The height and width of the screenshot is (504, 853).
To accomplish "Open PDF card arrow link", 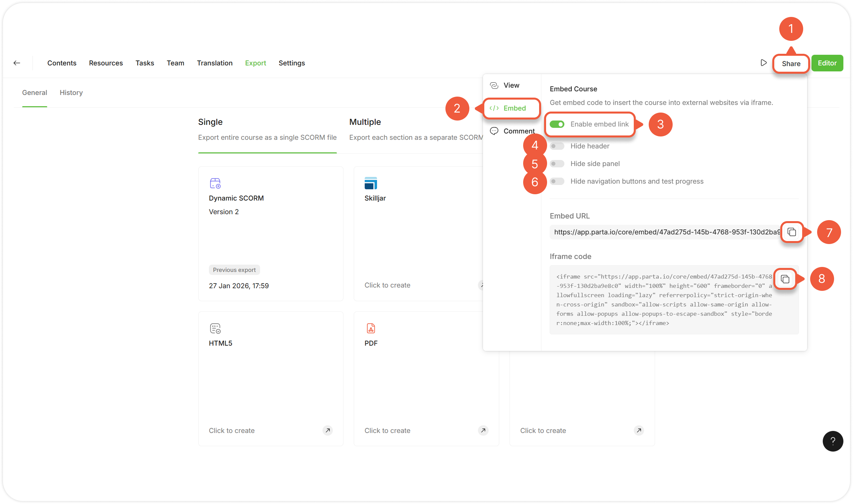I will [x=483, y=430].
